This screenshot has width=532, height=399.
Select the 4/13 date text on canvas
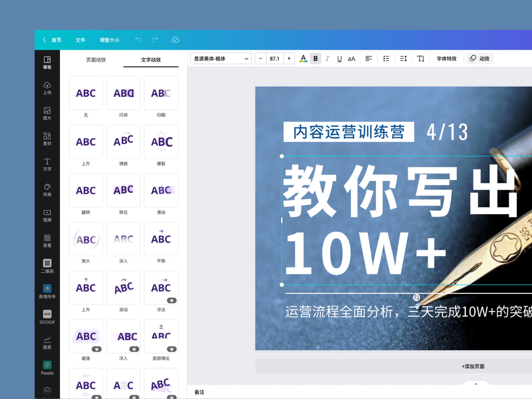pyautogui.click(x=447, y=132)
